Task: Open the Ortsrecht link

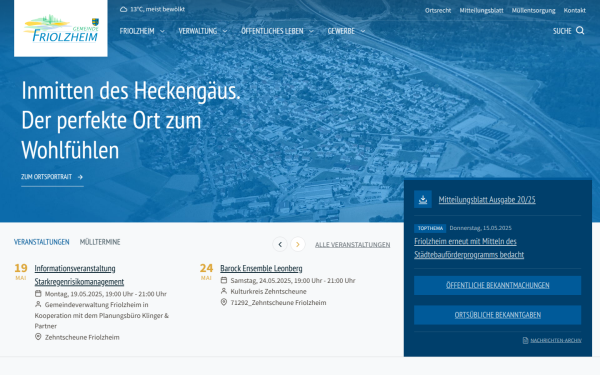Action: click(x=438, y=10)
